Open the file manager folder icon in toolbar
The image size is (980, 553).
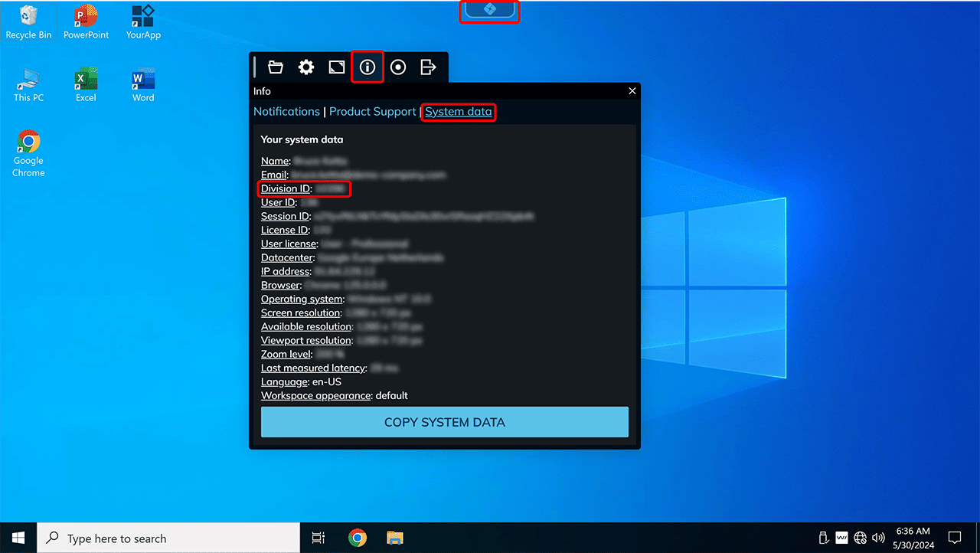pyautogui.click(x=276, y=67)
